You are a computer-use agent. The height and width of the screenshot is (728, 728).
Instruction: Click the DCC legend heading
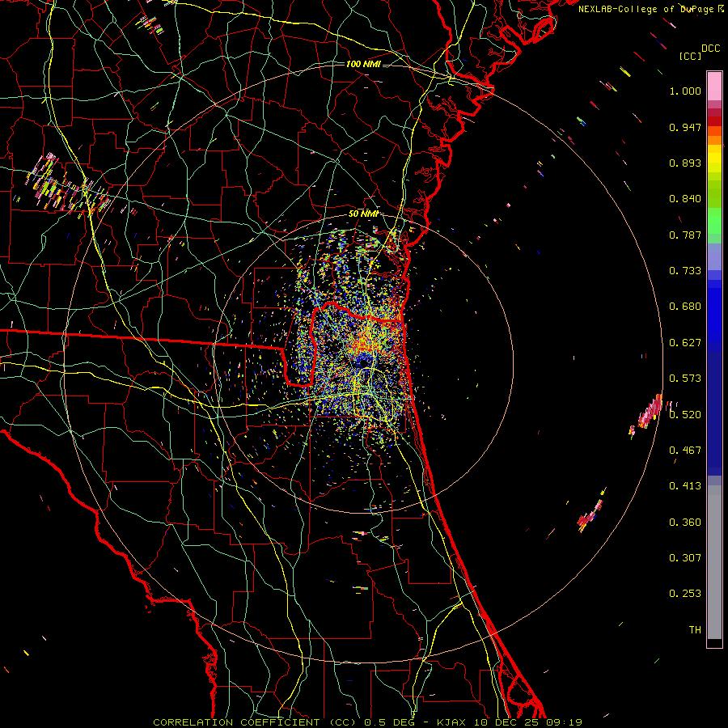[x=711, y=49]
